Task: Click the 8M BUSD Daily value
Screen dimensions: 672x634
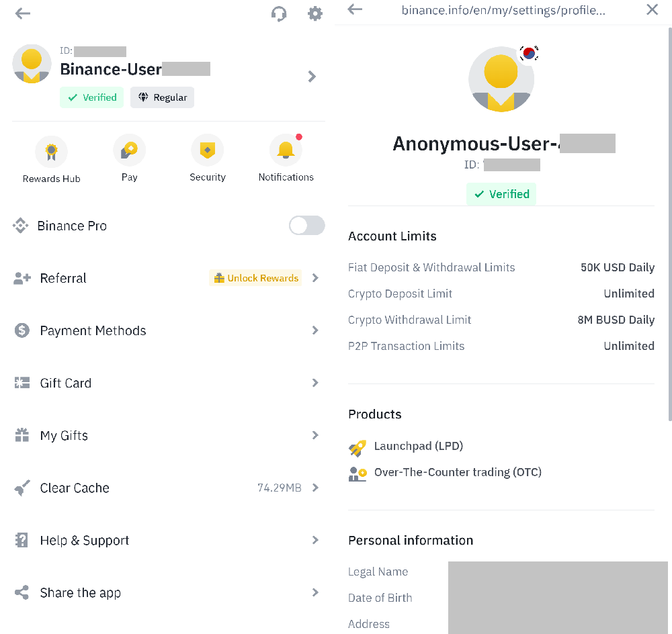Action: [616, 320]
